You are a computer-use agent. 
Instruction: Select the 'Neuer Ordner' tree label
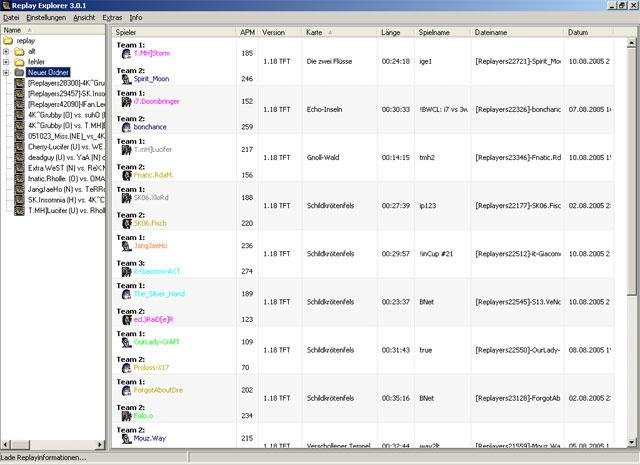coord(48,72)
